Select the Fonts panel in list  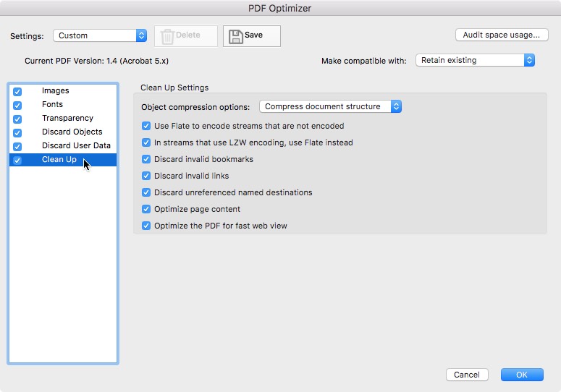pyautogui.click(x=52, y=104)
